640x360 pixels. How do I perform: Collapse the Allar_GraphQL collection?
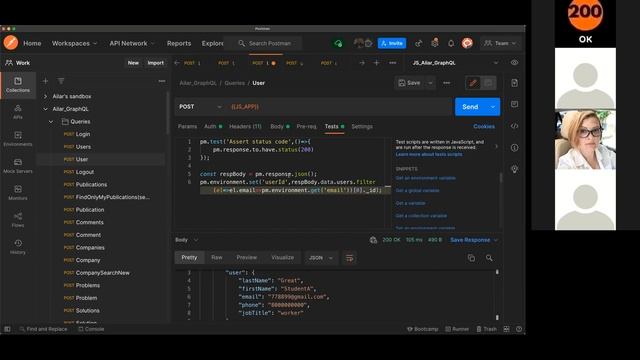click(45, 109)
